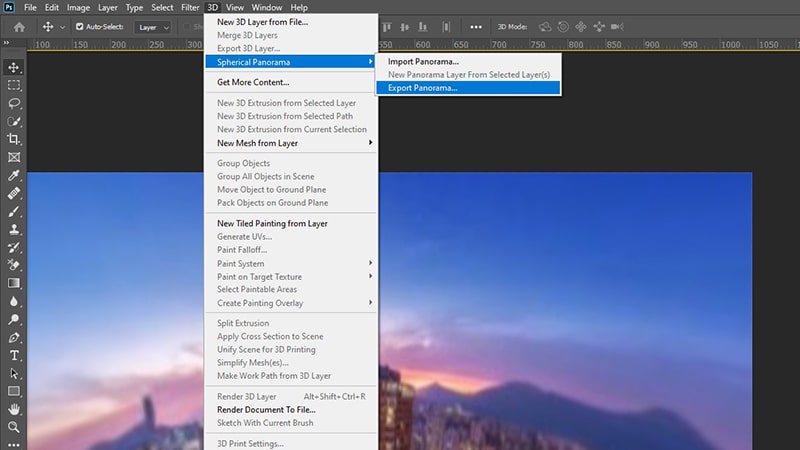This screenshot has width=800, height=450.
Task: Select the Pen tool
Action: pyautogui.click(x=14, y=337)
